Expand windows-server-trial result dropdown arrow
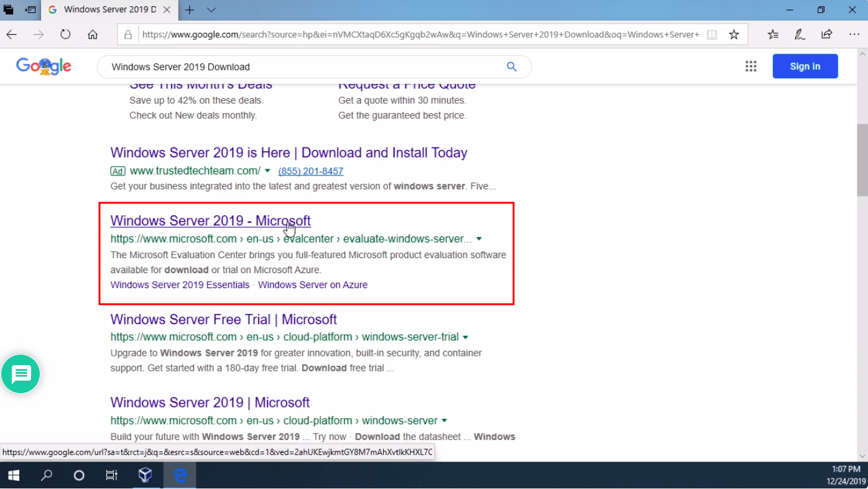The image size is (868, 489). (465, 337)
